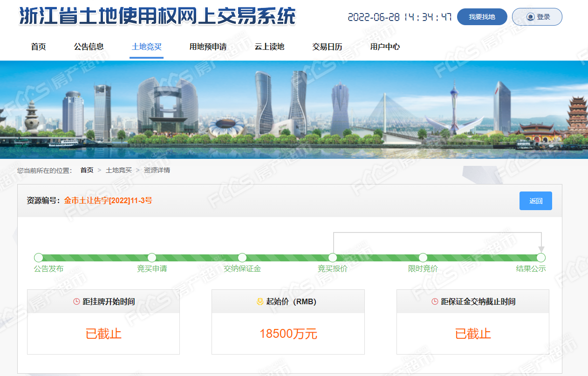This screenshot has height=376, width=588.
Task: Click 资源详情 in the breadcrumb
Action: click(x=157, y=171)
